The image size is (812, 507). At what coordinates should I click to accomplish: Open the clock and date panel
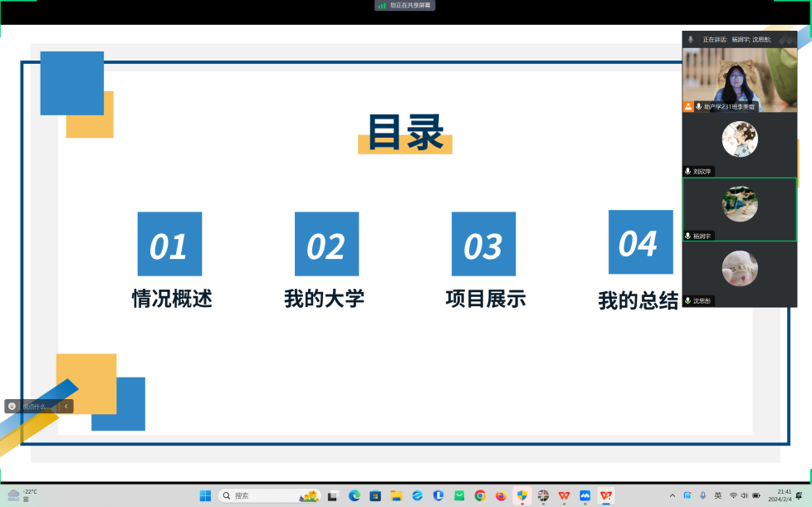coord(779,495)
